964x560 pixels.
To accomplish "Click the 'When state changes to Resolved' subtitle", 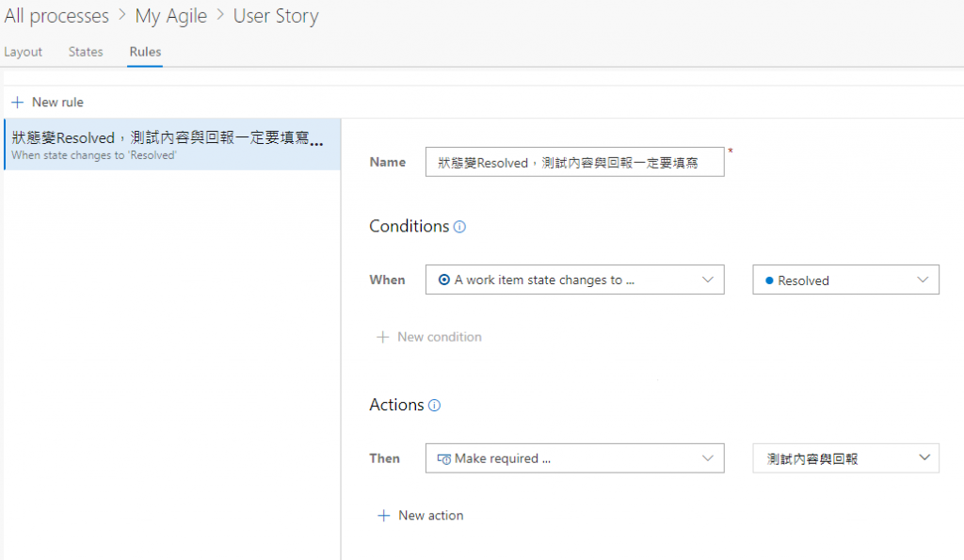I will click(94, 155).
